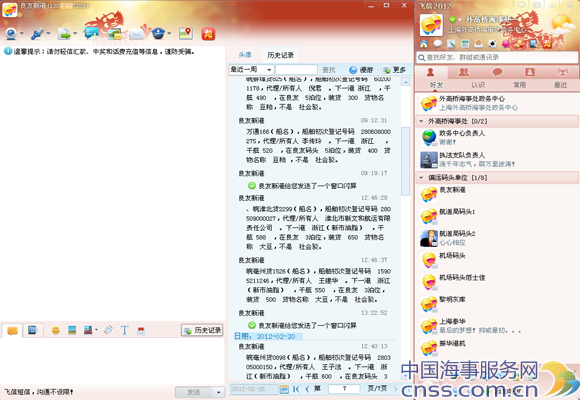Click the history search text field
The image size is (580, 400).
[296, 70]
